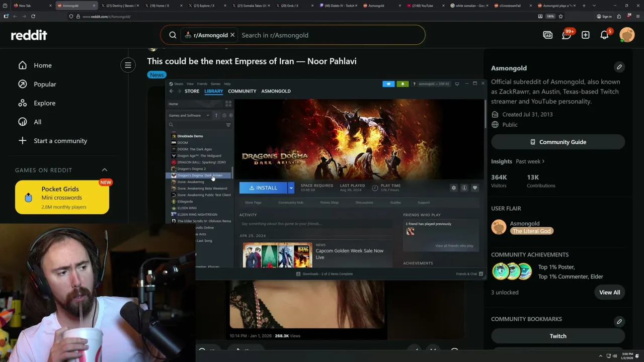The width and height of the screenshot is (644, 362).
Task: Open the user avatar profile menu
Action: [627, 35]
